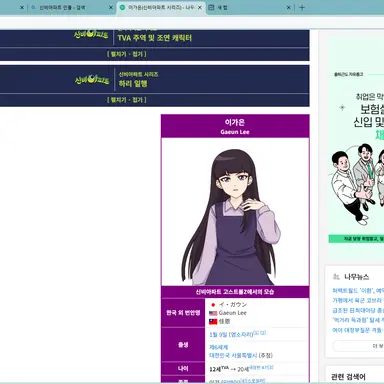This screenshot has height=384, width=384.
Task: Click the 출생 row header
Action: (x=183, y=345)
